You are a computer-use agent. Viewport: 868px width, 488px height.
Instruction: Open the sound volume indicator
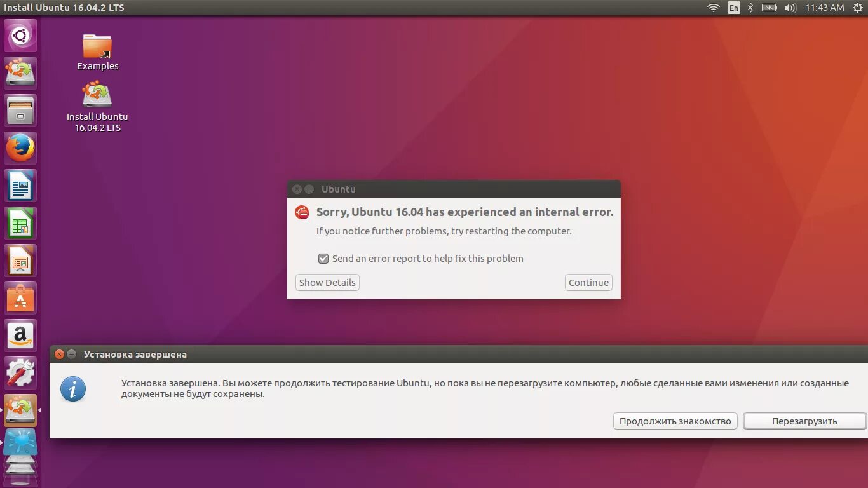[790, 8]
